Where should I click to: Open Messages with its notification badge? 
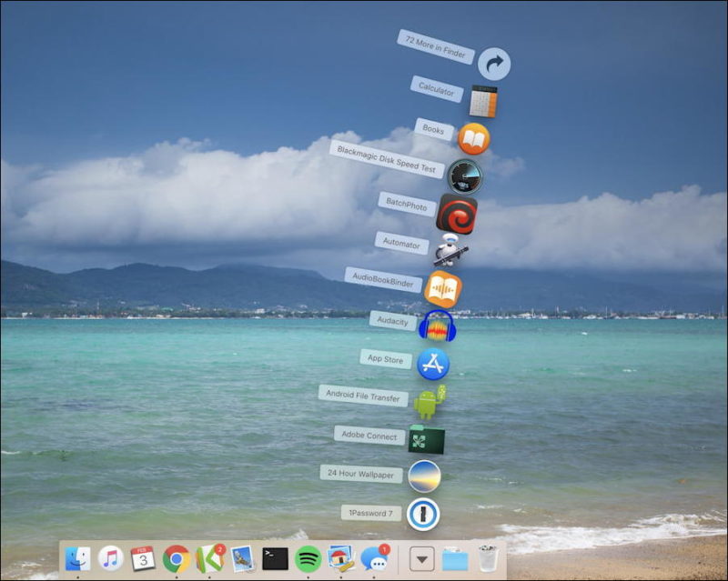click(x=373, y=559)
